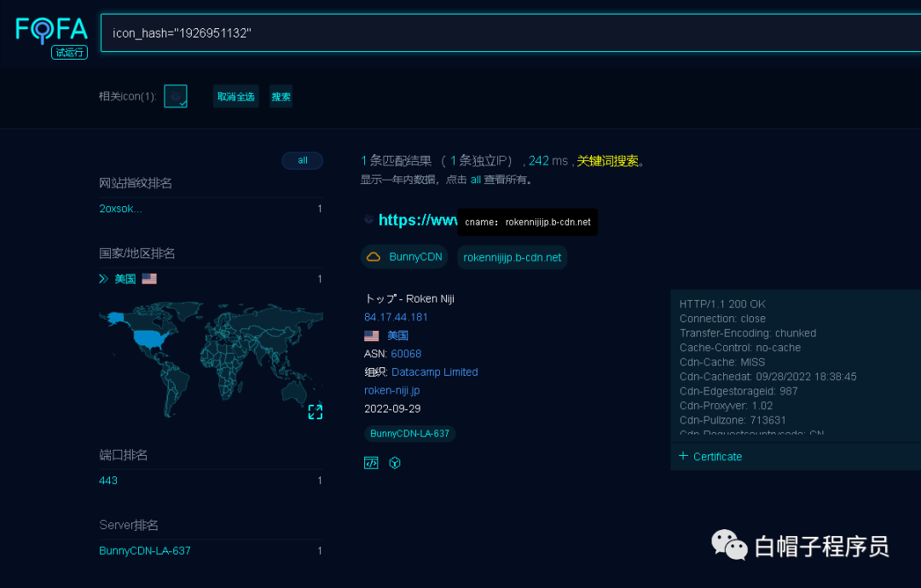The width and height of the screenshot is (921, 588).
Task: Click the 试运行 badge under logo
Action: [x=69, y=53]
